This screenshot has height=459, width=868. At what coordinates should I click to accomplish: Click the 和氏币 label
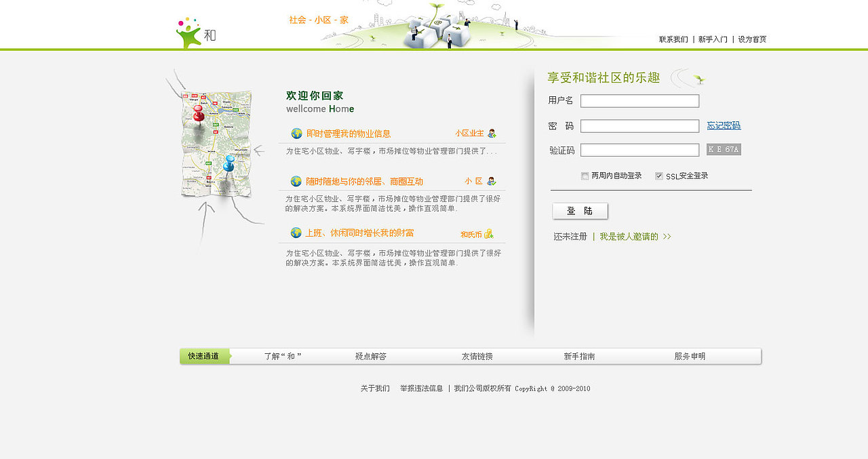471,235
